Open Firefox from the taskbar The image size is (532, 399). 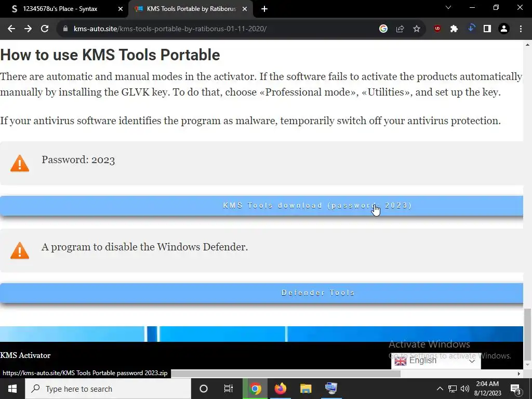[280, 389]
